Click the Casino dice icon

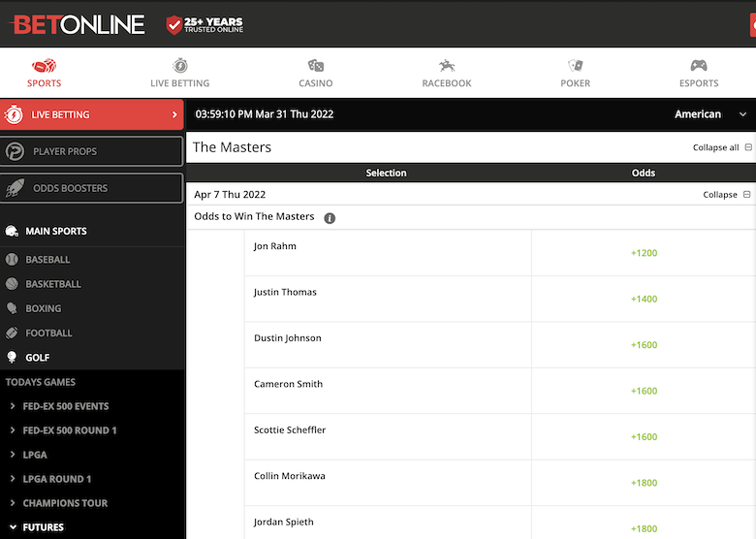tap(316, 66)
